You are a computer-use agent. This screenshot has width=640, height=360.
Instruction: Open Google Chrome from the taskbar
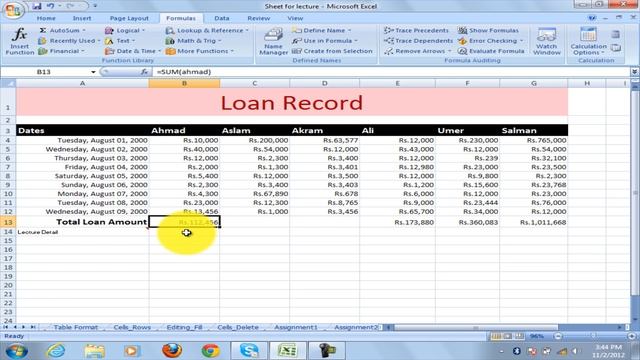click(x=211, y=351)
